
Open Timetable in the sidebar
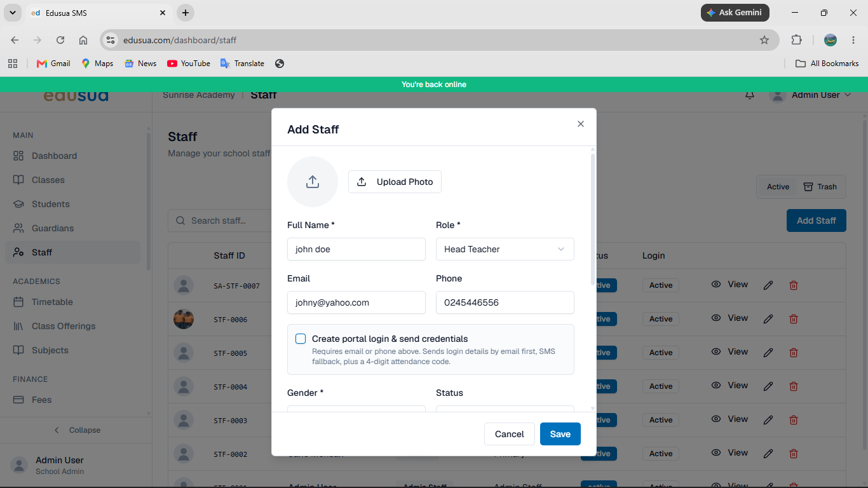point(72,302)
